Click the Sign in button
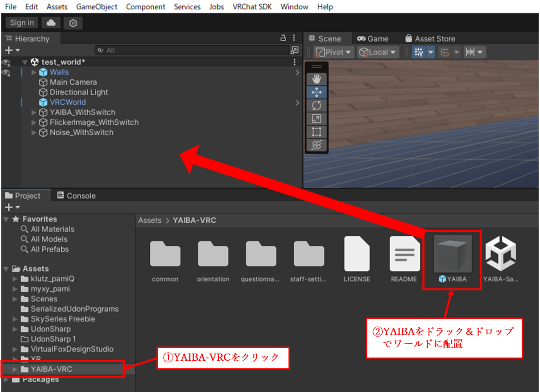540x392 pixels. point(22,23)
